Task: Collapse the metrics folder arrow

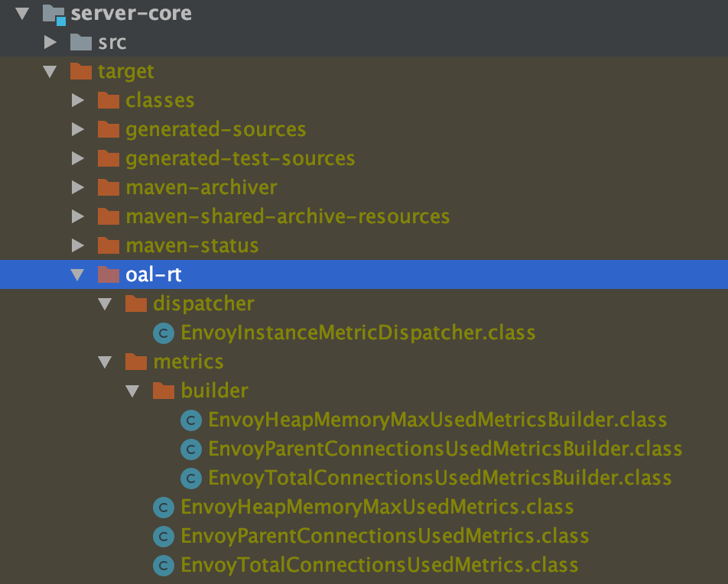Action: [x=105, y=362]
